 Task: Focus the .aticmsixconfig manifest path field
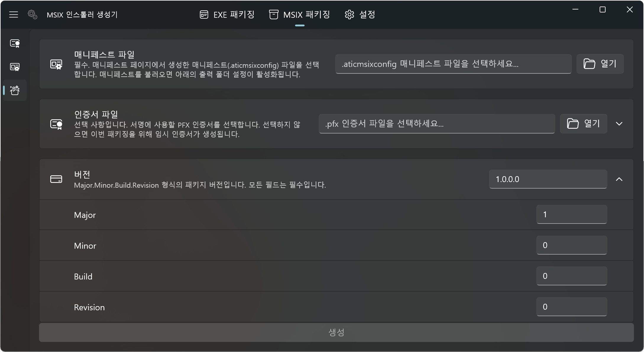tap(453, 64)
